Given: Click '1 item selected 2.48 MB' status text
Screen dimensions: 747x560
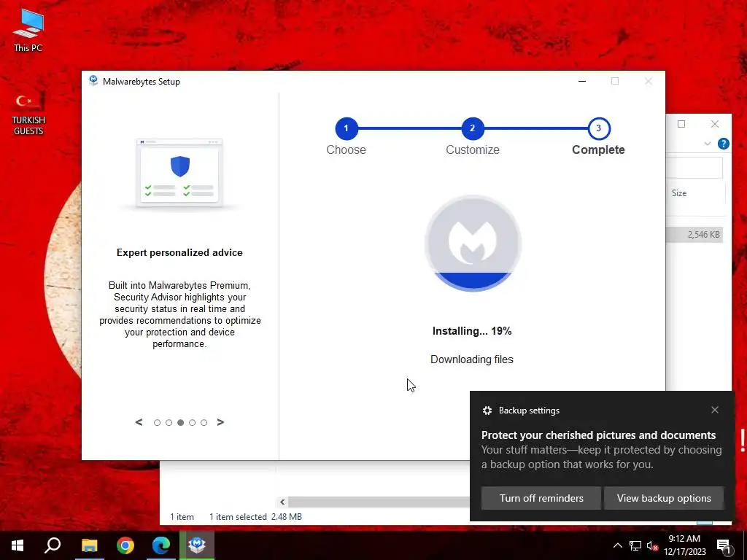Looking at the screenshot, I should point(255,517).
